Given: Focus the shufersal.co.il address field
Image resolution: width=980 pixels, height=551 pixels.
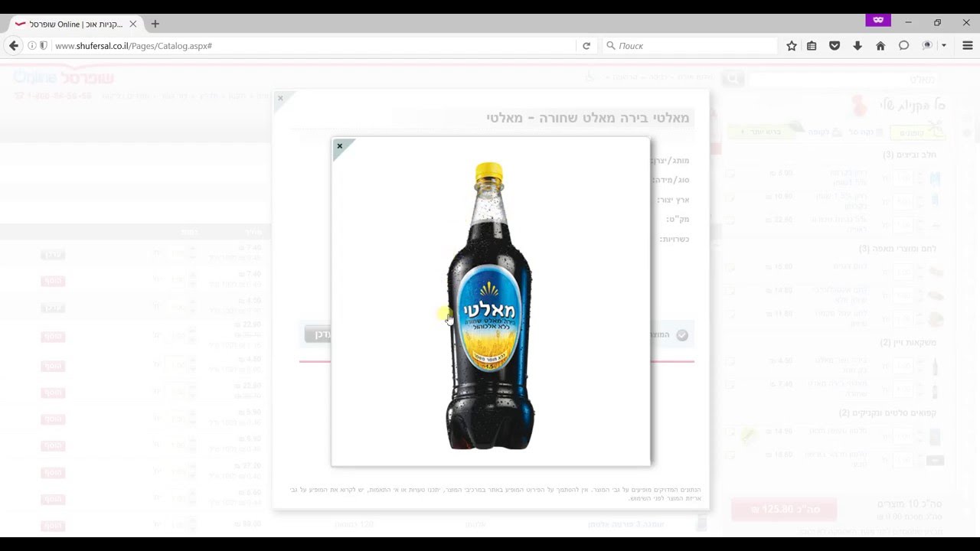Looking at the screenshot, I should (314, 46).
